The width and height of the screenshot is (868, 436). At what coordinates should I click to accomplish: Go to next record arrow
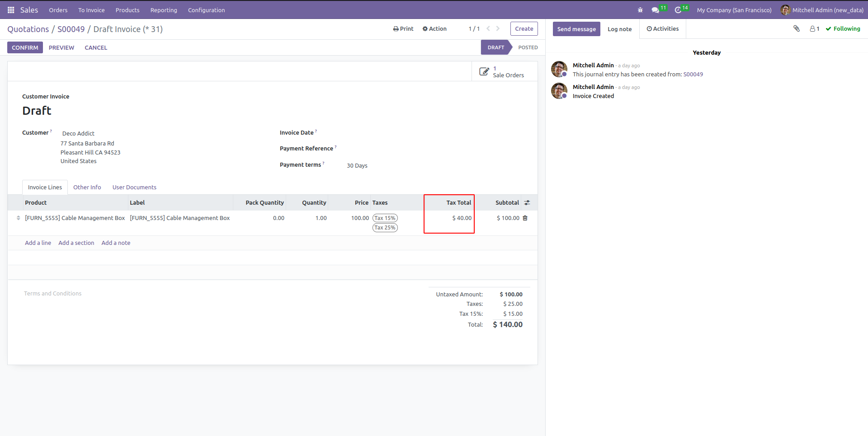498,28
